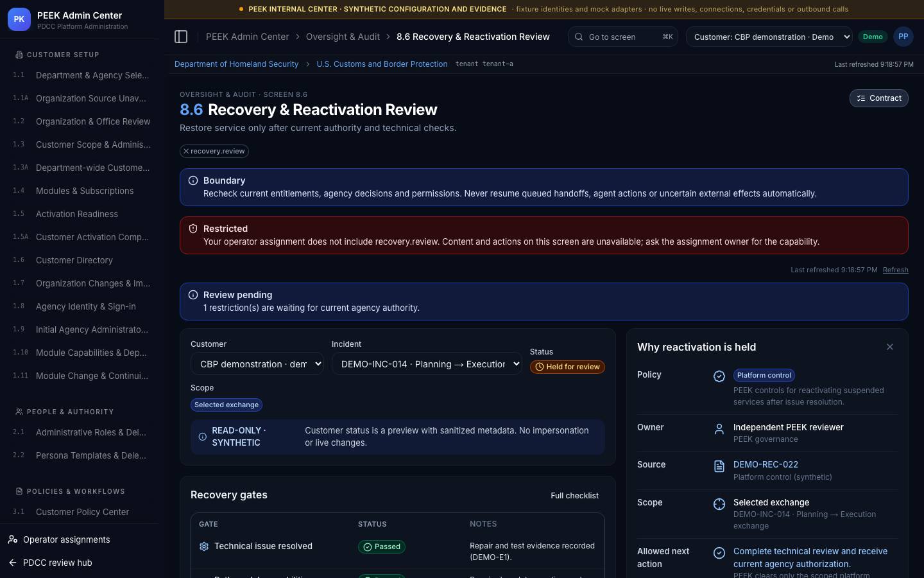
Task: Close the Why reactivation is held panel
Action: (889, 347)
